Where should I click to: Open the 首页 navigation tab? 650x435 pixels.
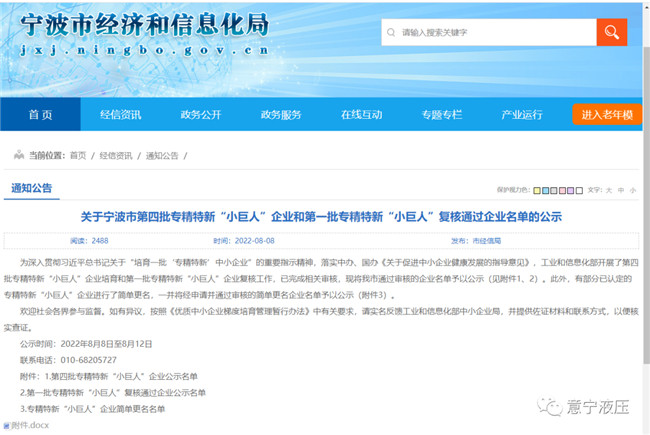[x=40, y=115]
